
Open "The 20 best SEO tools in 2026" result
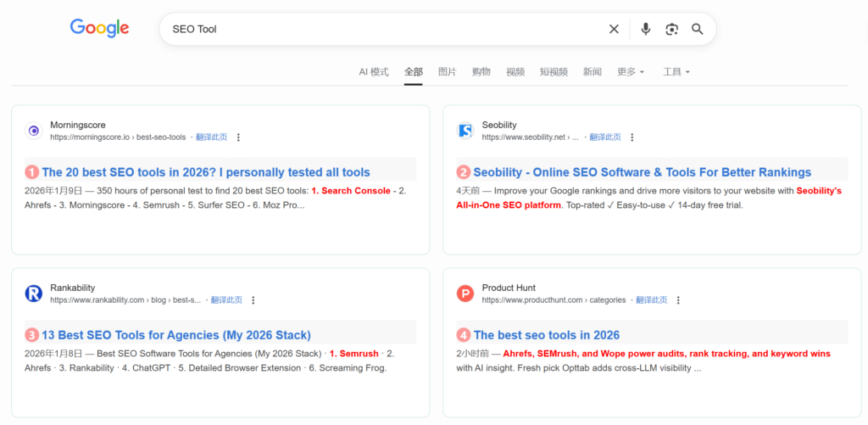[x=206, y=172]
